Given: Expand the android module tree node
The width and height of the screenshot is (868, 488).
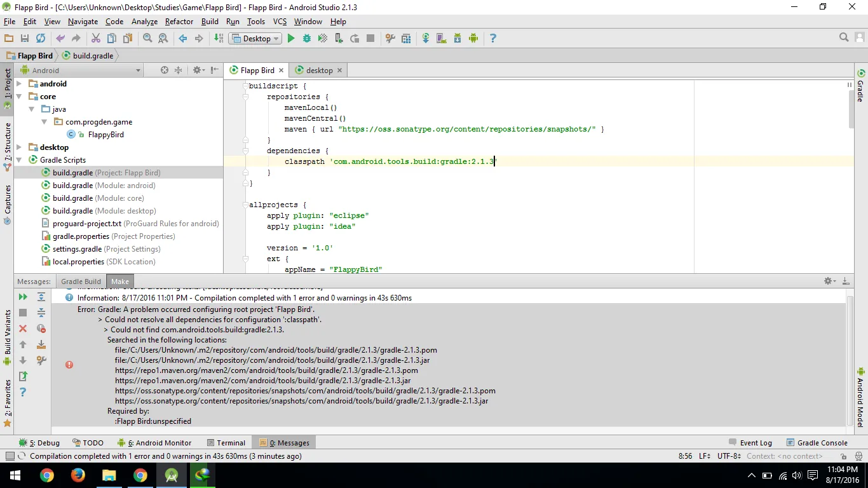Looking at the screenshot, I should tap(19, 84).
